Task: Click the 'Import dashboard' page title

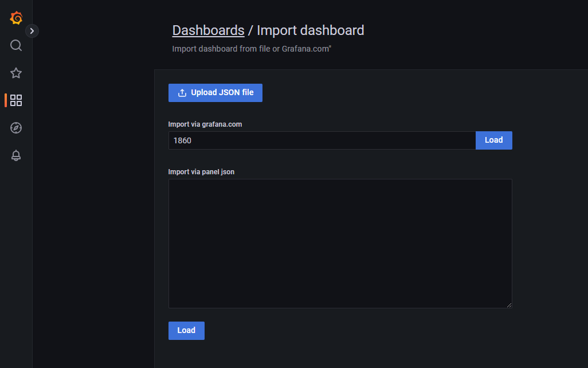Action: coord(310,30)
